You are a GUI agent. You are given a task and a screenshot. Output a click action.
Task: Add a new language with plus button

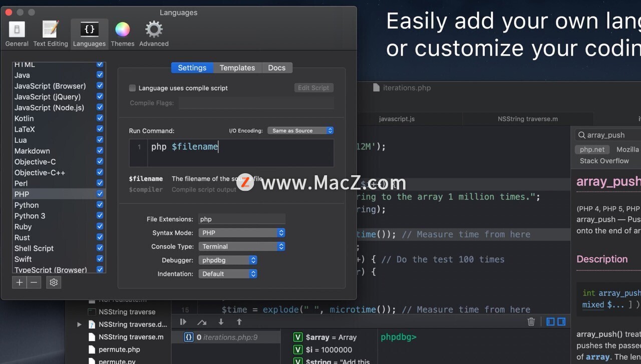coord(20,282)
